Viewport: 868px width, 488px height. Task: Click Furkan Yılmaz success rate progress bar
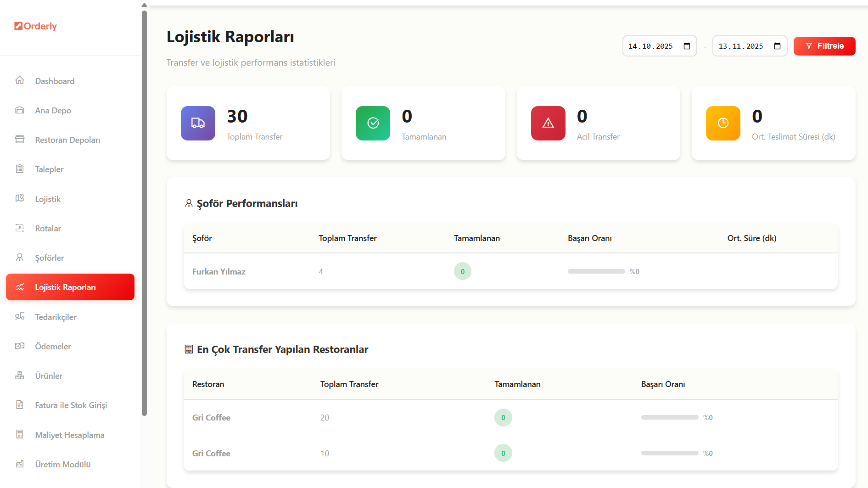click(x=596, y=272)
